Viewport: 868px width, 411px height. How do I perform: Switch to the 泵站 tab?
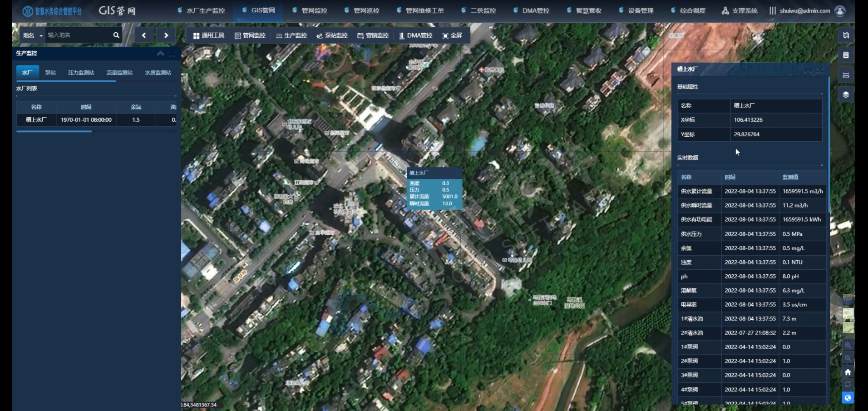[50, 72]
